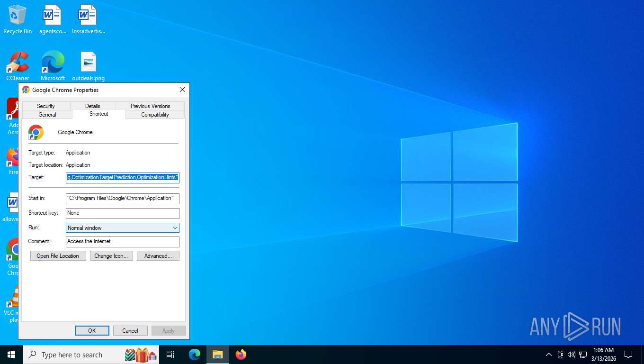
Task: Open the Advanced... shortcut settings
Action: [158, 256]
